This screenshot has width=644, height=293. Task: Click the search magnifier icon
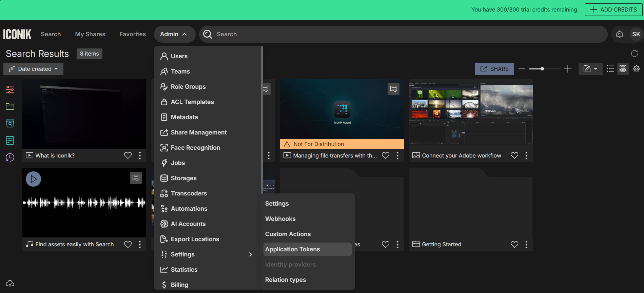pos(208,34)
